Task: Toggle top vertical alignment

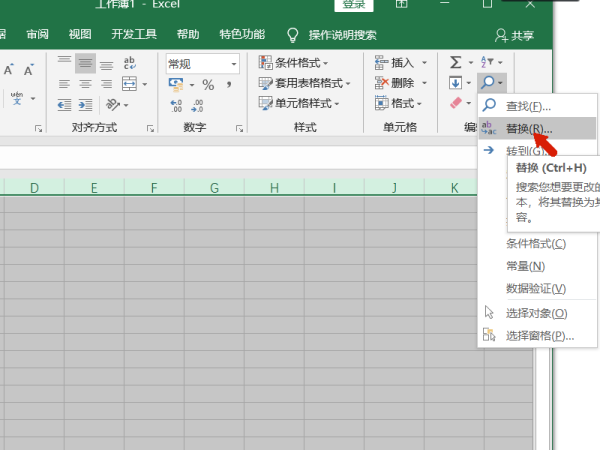Action: coord(65,63)
